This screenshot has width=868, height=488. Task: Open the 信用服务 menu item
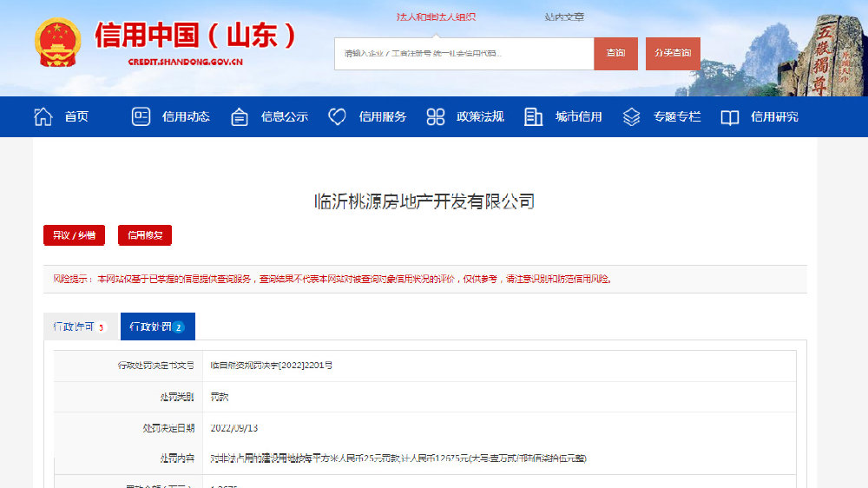coord(383,117)
